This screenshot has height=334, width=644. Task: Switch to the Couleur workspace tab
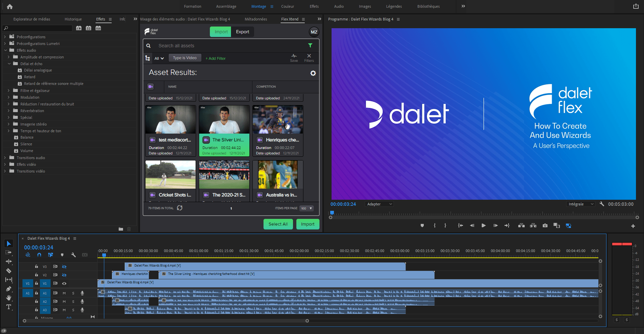[287, 6]
